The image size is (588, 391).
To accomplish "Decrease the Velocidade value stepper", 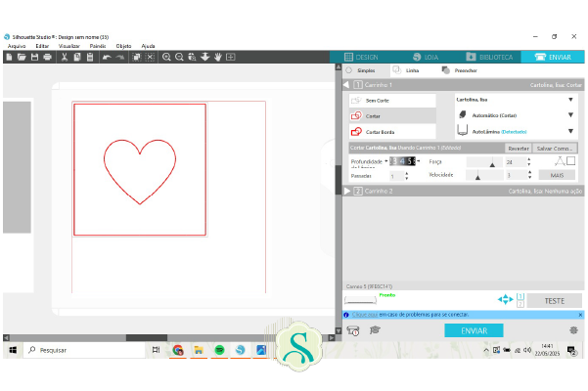I will tap(529, 177).
